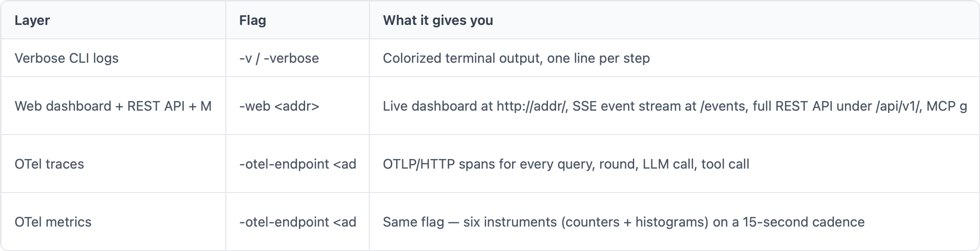The image size is (980, 251).
Task: Select Web dashboard + REST API cell
Action: click(113, 106)
